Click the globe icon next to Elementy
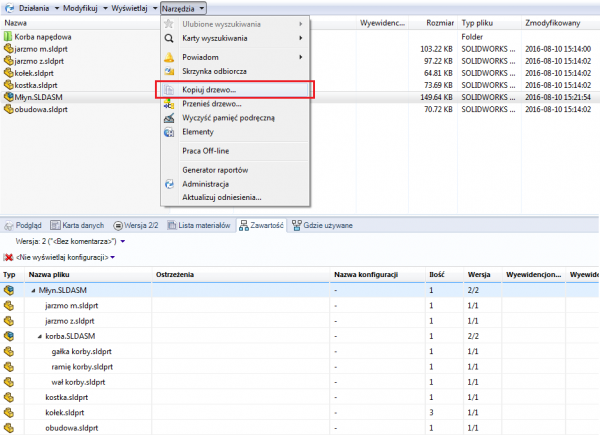600x435 pixels. pyautogui.click(x=169, y=132)
